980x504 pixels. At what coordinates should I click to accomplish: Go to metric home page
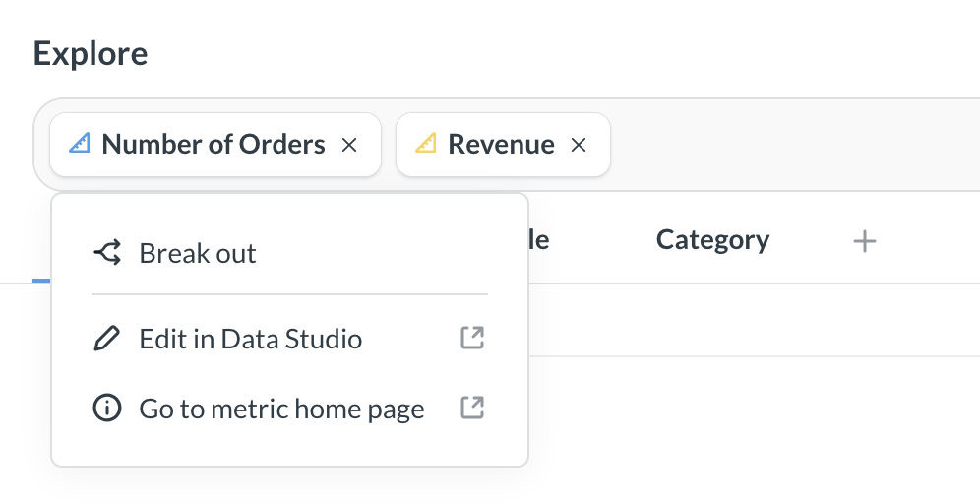coord(281,409)
